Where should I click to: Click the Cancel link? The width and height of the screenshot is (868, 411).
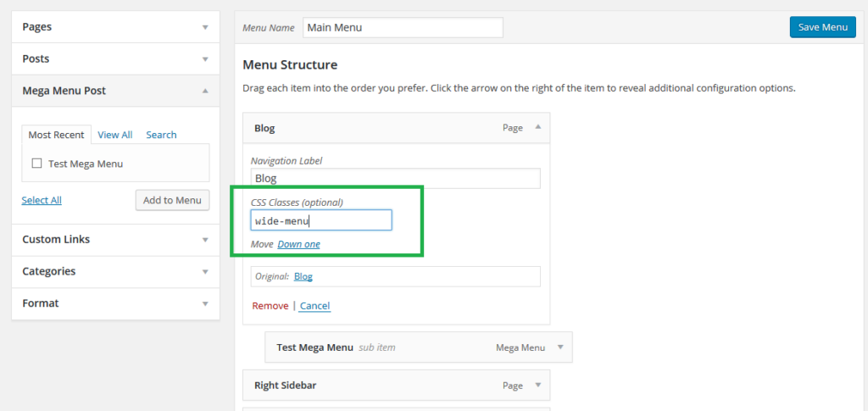click(314, 305)
